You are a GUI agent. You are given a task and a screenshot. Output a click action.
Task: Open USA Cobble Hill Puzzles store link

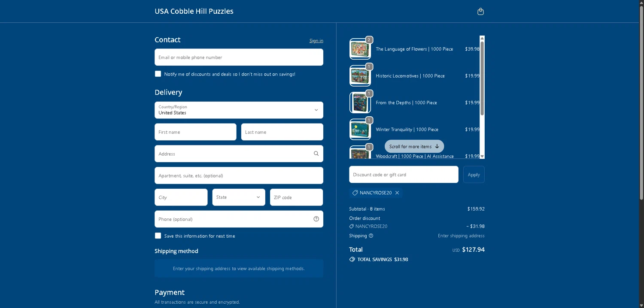(194, 11)
